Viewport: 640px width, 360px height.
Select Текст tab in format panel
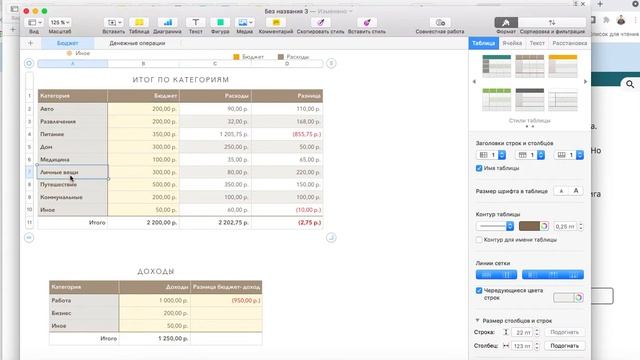537,43
